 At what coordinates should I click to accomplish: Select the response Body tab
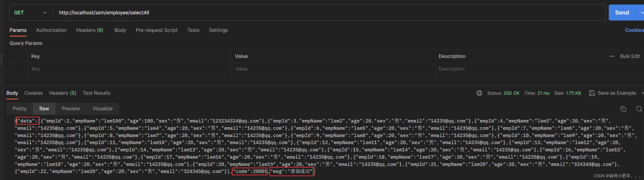click(x=12, y=93)
